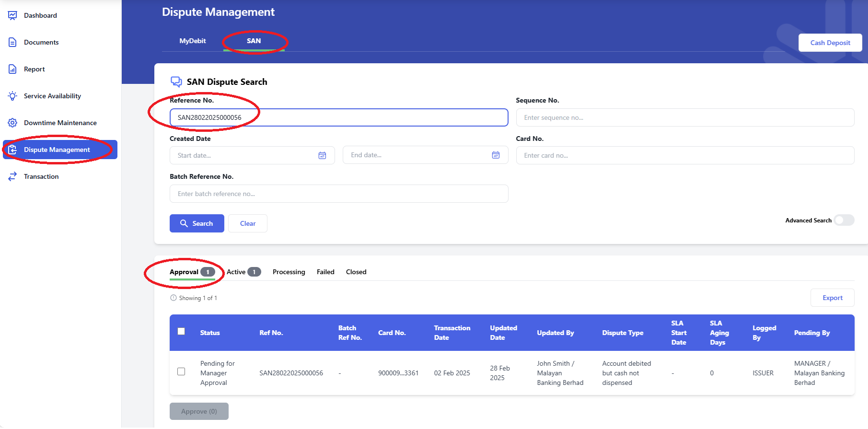The height and width of the screenshot is (429, 868).
Task: Click the End date field
Action: click(425, 155)
